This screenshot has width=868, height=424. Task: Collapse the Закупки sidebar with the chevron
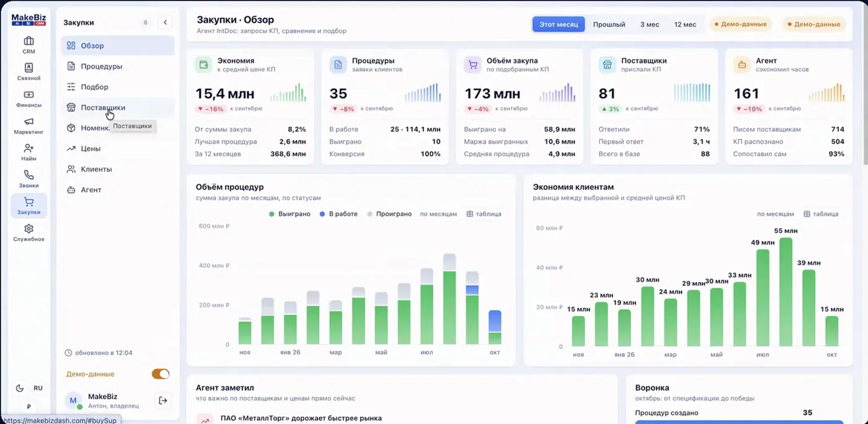click(165, 22)
